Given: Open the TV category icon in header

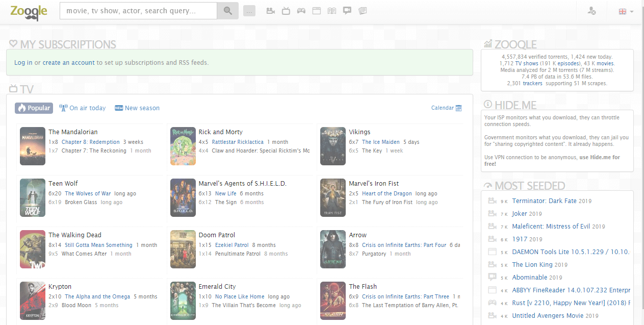Looking at the screenshot, I should click(x=286, y=11).
